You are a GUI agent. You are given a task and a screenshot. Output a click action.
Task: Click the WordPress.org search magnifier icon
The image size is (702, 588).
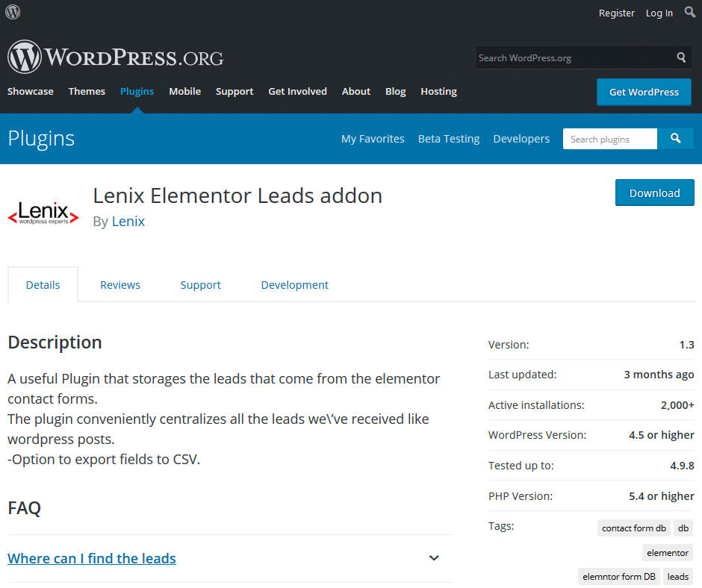click(681, 57)
